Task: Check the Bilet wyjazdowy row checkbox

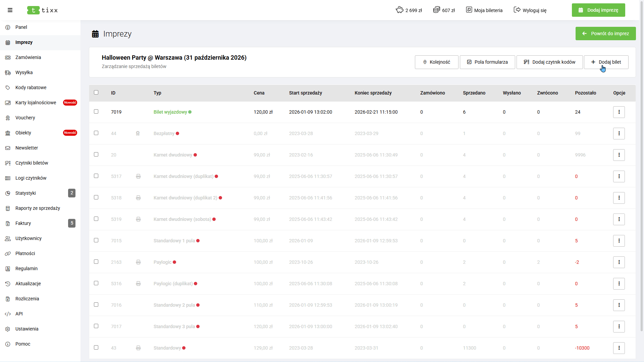Action: [96, 112]
